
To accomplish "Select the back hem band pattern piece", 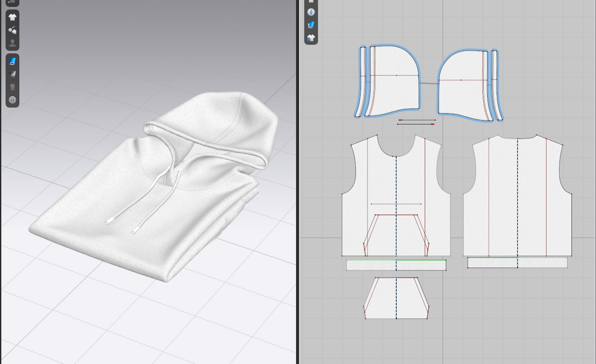I will pyautogui.click(x=518, y=263).
